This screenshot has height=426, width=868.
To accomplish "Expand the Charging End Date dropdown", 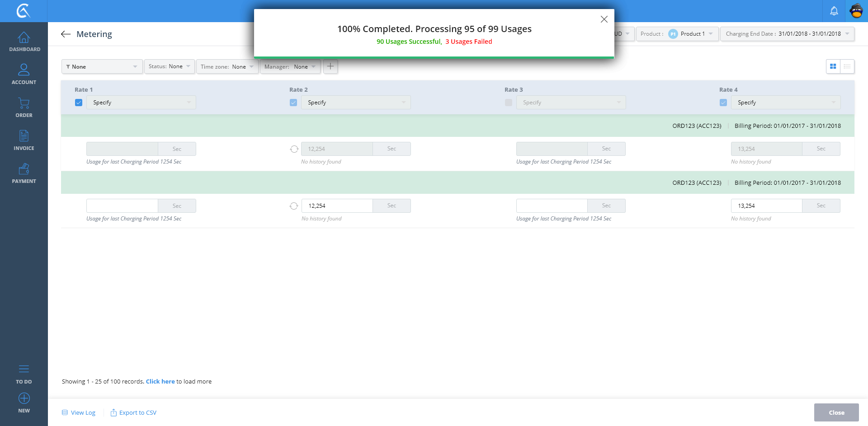I will (x=787, y=34).
